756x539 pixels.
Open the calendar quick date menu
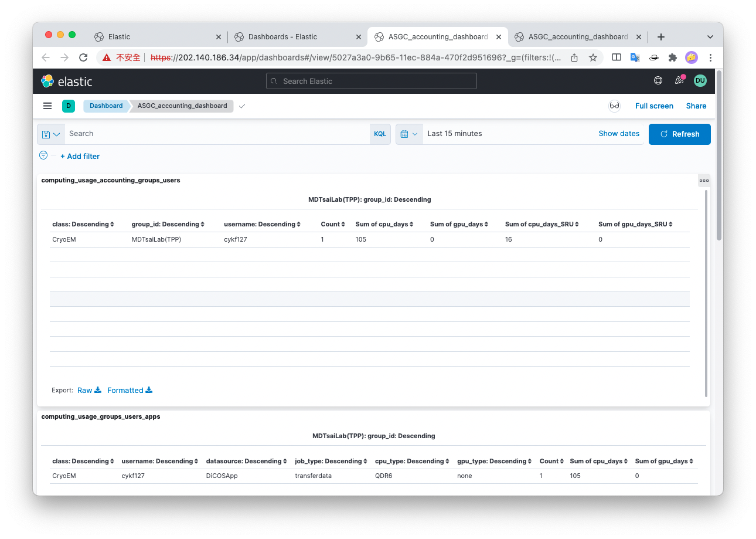pyautogui.click(x=409, y=134)
